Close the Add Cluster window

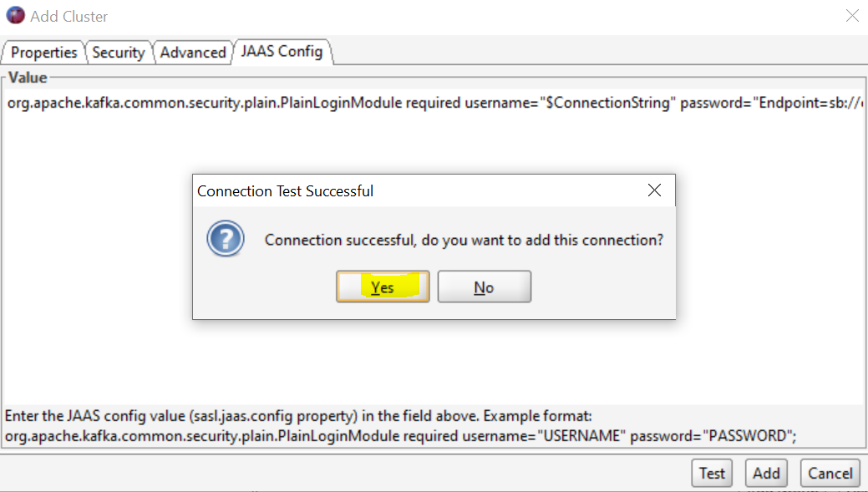[x=852, y=16]
